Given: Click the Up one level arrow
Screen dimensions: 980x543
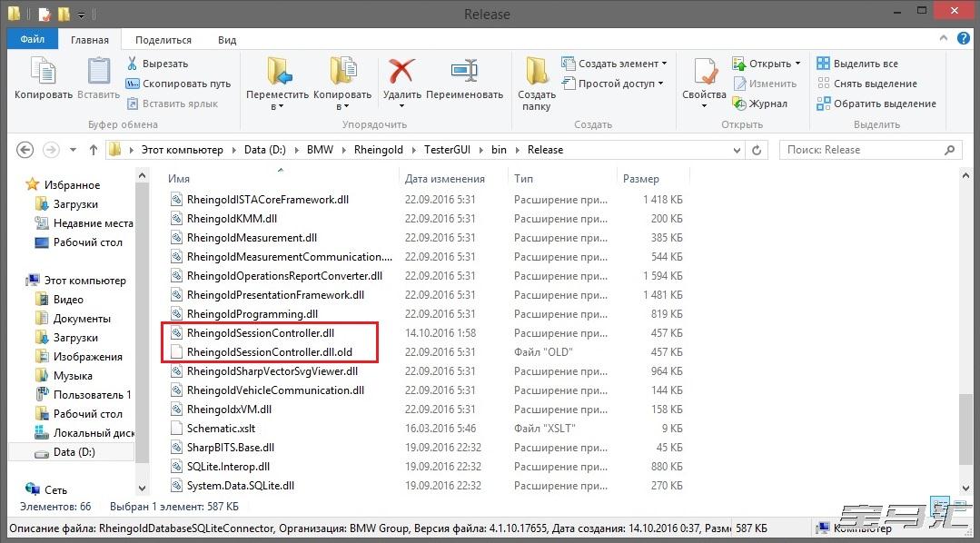Looking at the screenshot, I should coord(94,150).
